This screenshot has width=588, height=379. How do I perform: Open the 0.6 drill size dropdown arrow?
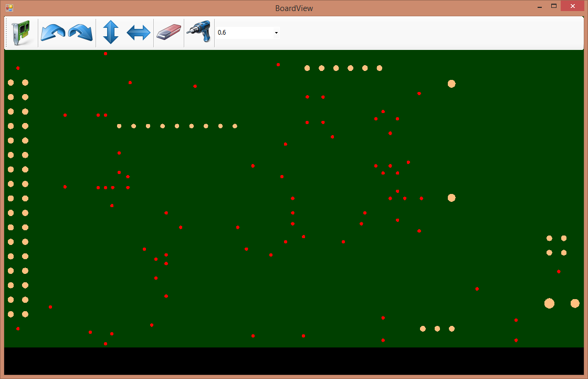click(x=276, y=33)
